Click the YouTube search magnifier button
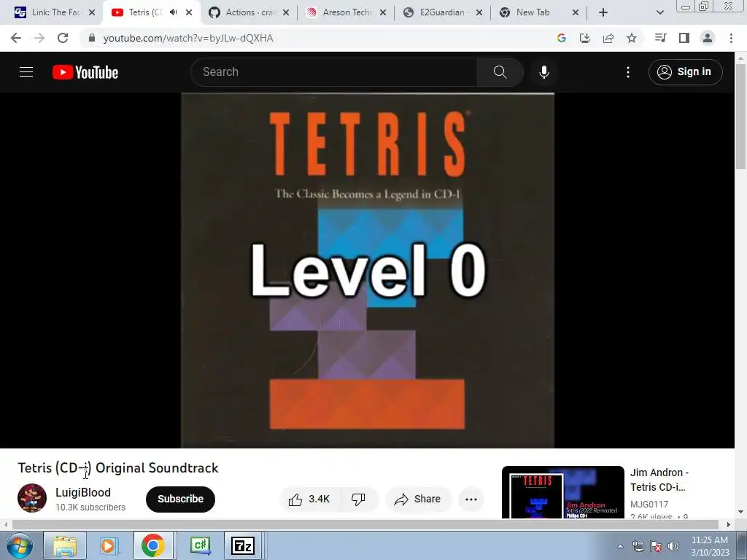The width and height of the screenshot is (747, 560). pos(500,72)
